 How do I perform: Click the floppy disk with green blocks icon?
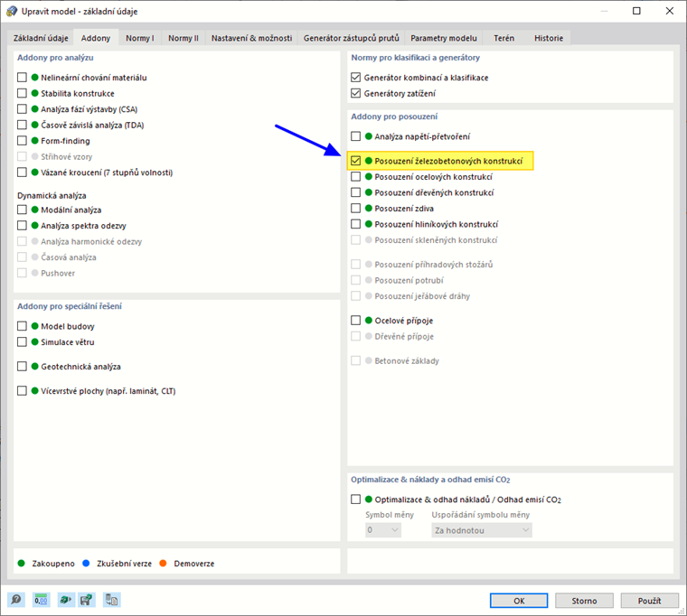click(87, 600)
